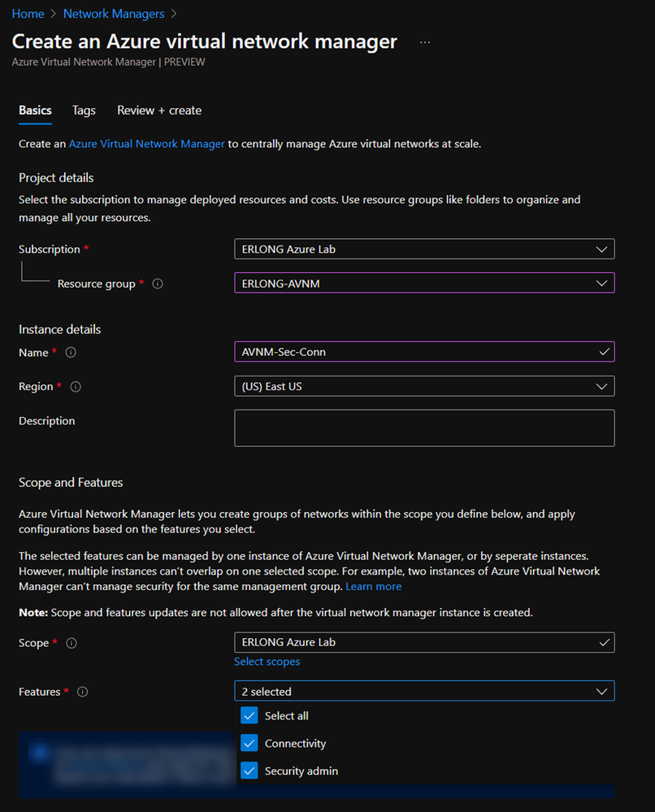655x812 pixels.
Task: Show Resource group info tooltip icon
Action: 158,284
